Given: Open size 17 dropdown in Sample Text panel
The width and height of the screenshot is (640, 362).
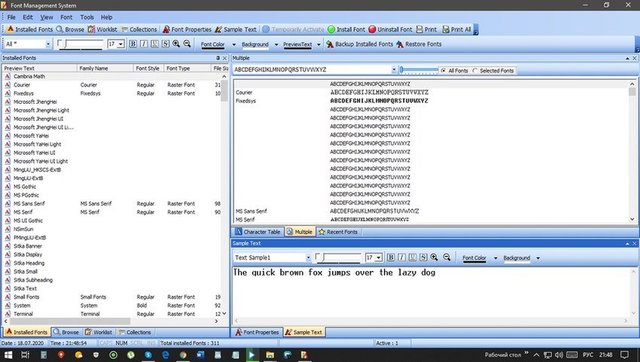Looking at the screenshot, I should (379, 258).
